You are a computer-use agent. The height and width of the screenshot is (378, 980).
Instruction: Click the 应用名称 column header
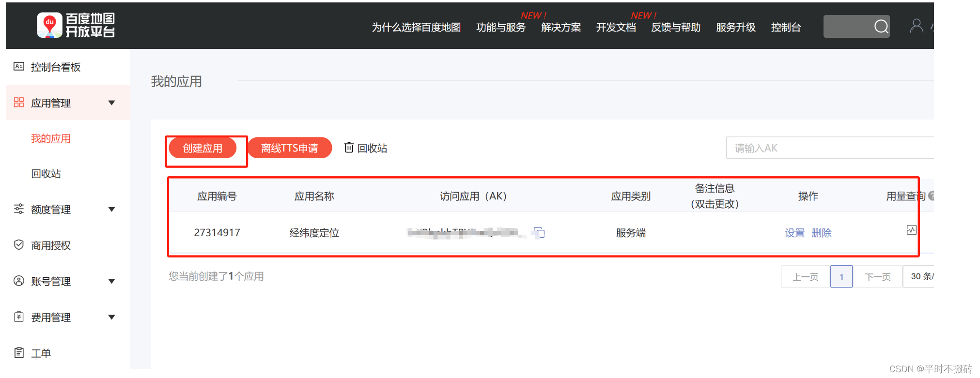click(x=314, y=196)
